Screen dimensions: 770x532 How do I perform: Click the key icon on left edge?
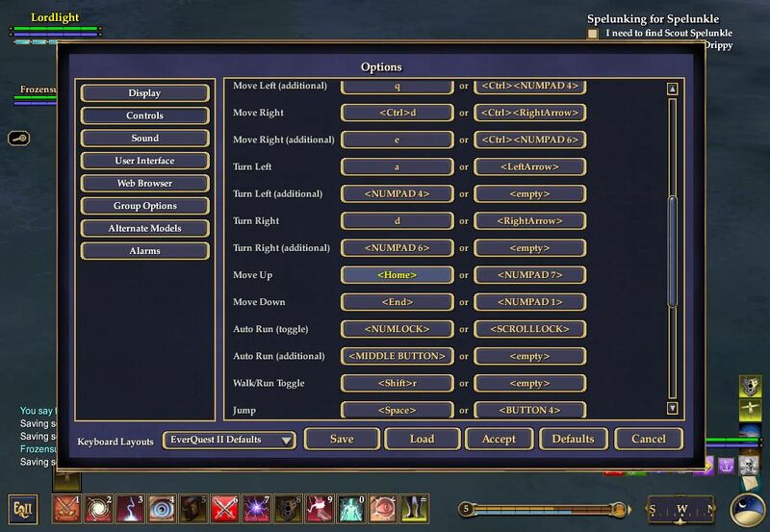pyautogui.click(x=21, y=138)
